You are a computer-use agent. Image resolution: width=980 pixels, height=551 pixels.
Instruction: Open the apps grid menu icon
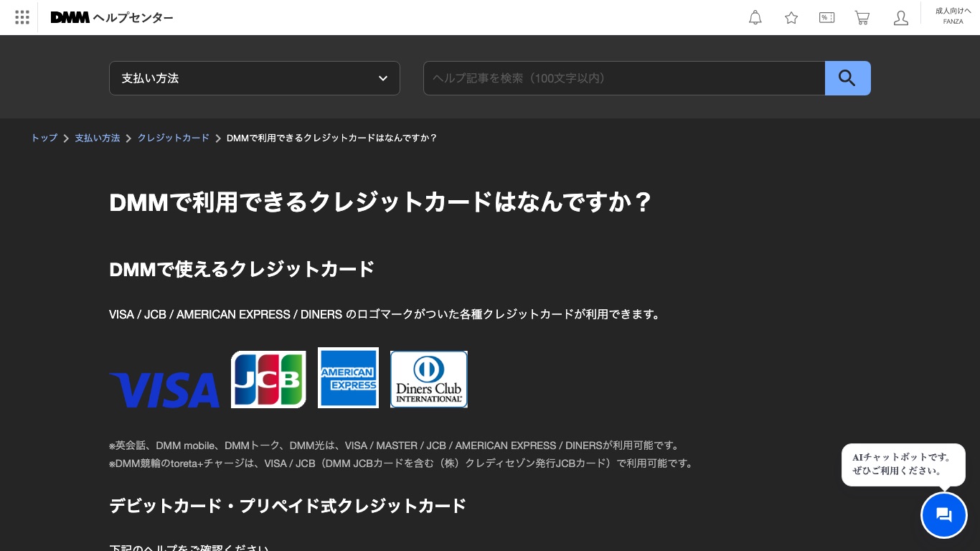click(22, 17)
